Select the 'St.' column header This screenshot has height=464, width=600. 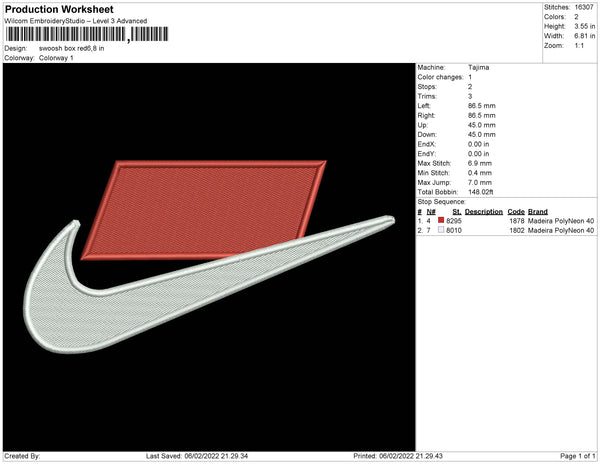456,212
